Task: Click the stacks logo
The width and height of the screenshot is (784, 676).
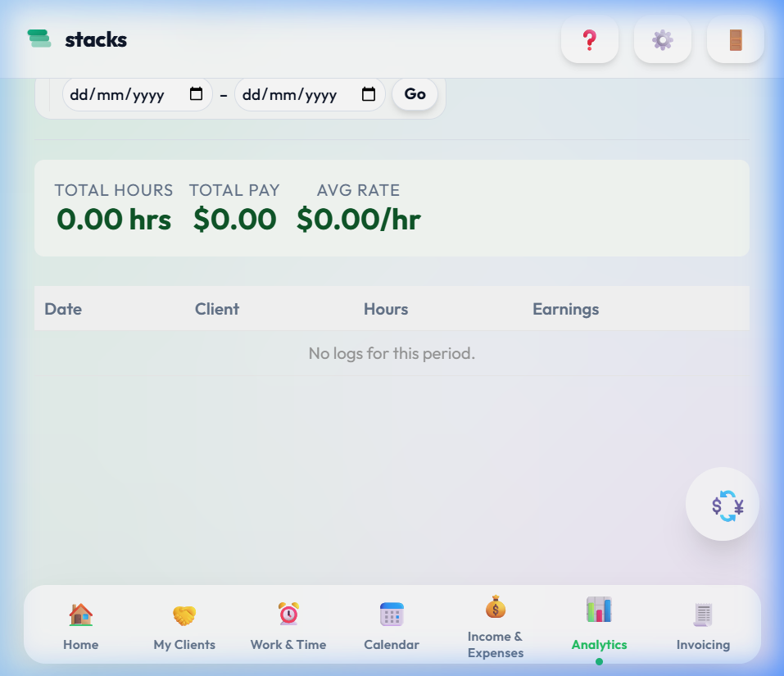Action: tap(77, 39)
